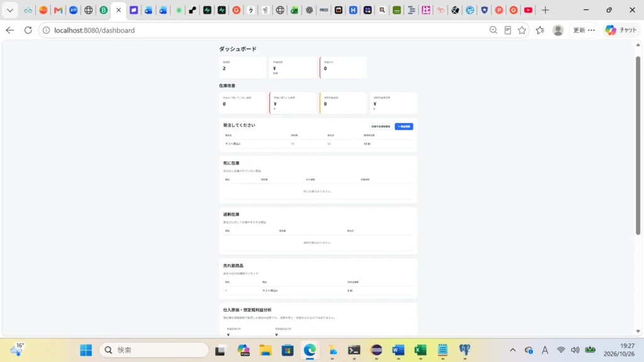Click the 仕入原価・想定粗利益分析 heading
Screen dimensions: 644x362
tap(247, 310)
